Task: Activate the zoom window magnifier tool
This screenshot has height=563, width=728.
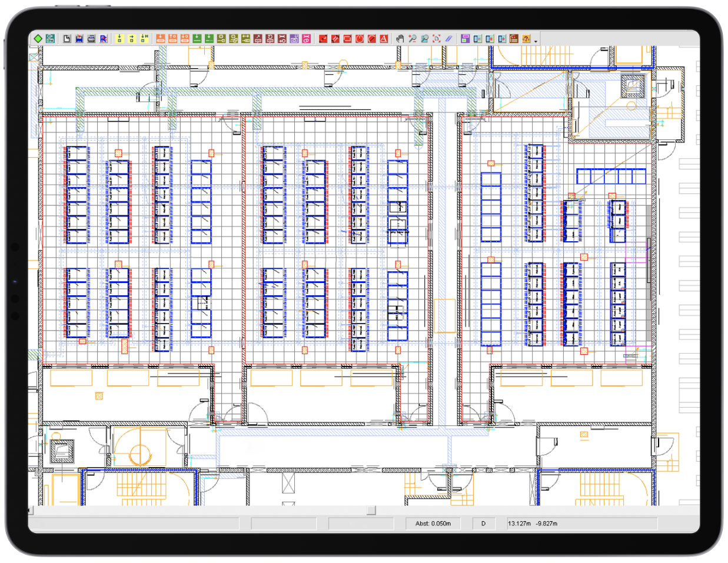Action: pyautogui.click(x=424, y=39)
